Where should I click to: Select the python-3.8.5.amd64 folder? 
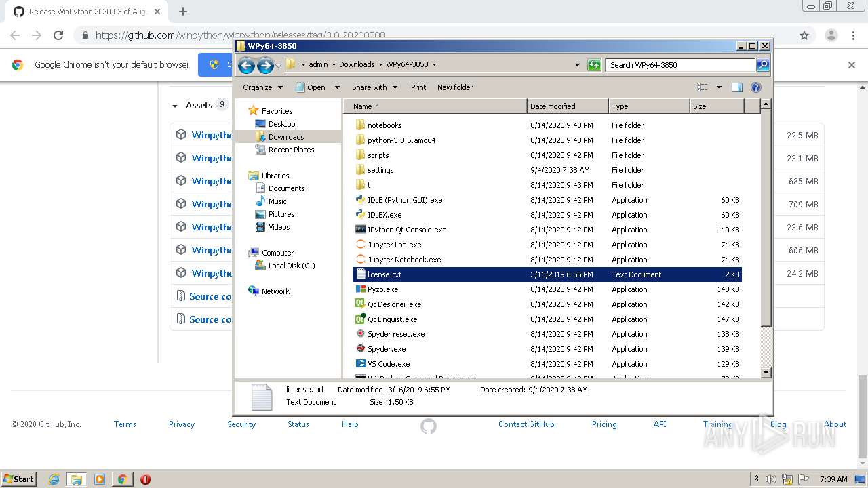pos(401,140)
